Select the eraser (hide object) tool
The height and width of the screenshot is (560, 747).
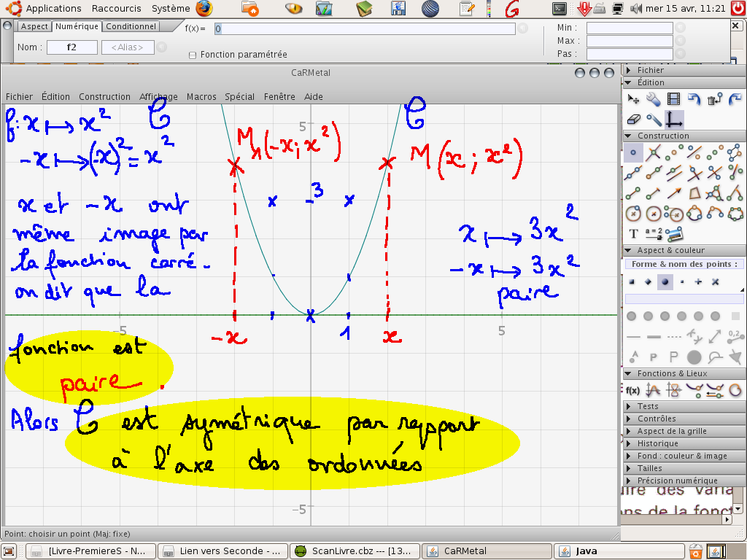[633, 119]
